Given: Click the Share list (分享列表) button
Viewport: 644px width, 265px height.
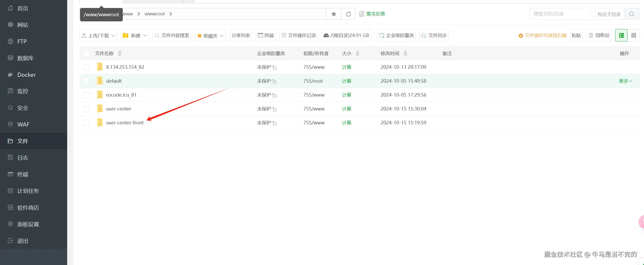Looking at the screenshot, I should pyautogui.click(x=241, y=35).
